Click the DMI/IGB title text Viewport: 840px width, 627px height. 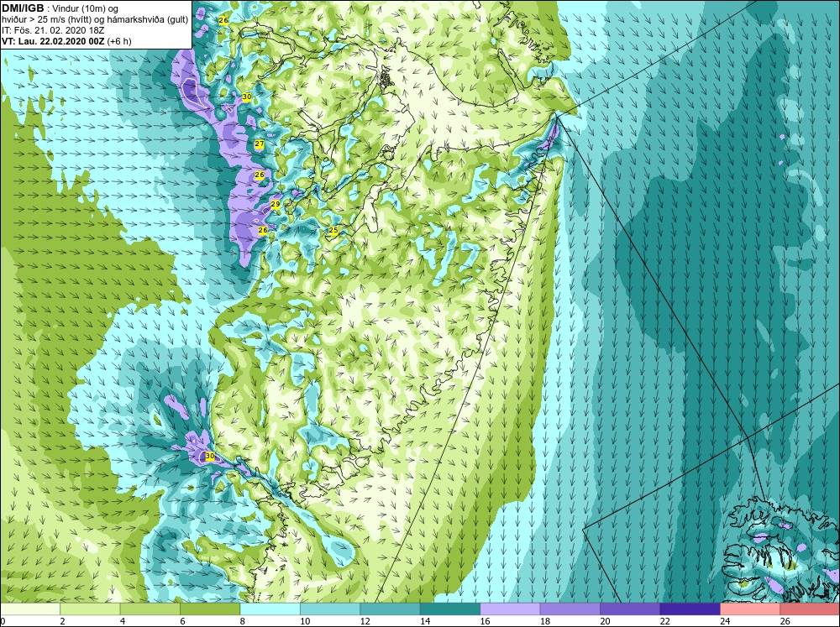tap(23, 8)
